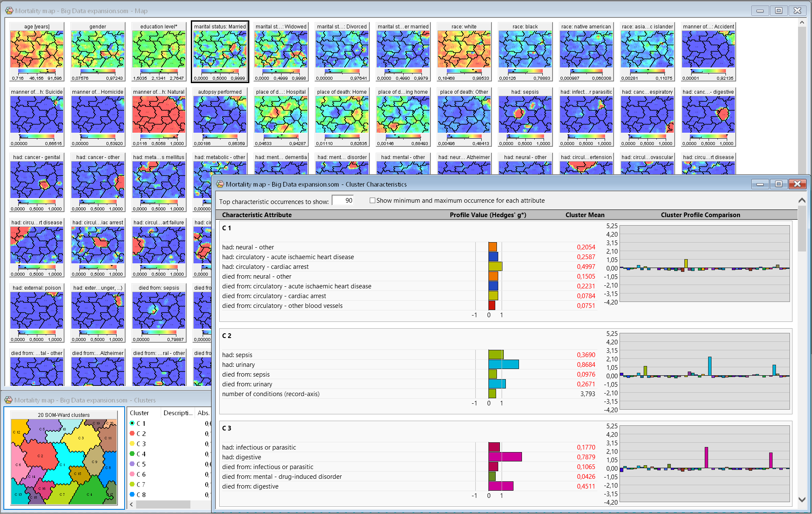The image size is (812, 514).
Task: Click the Mortality map window icon at top
Action: pos(9,11)
